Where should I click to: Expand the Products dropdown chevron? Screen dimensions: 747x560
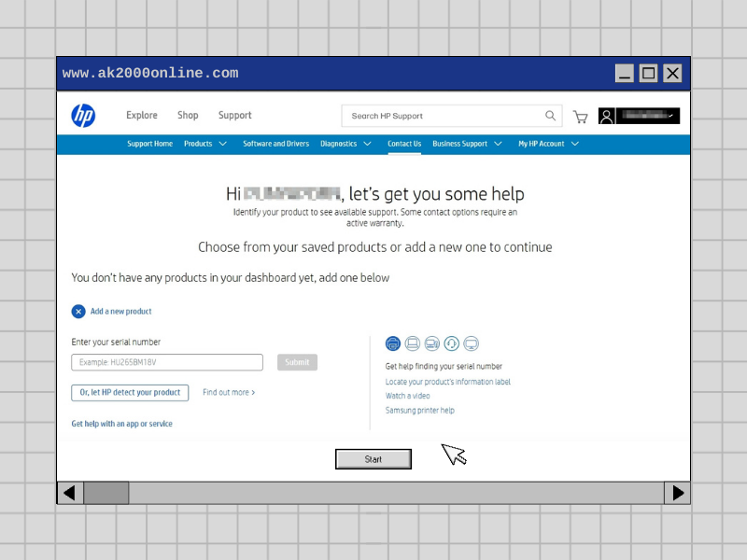pyautogui.click(x=222, y=144)
